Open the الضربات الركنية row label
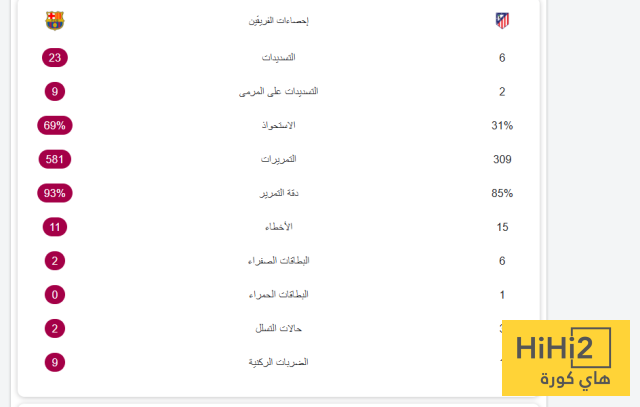The width and height of the screenshot is (640, 407). [x=278, y=362]
